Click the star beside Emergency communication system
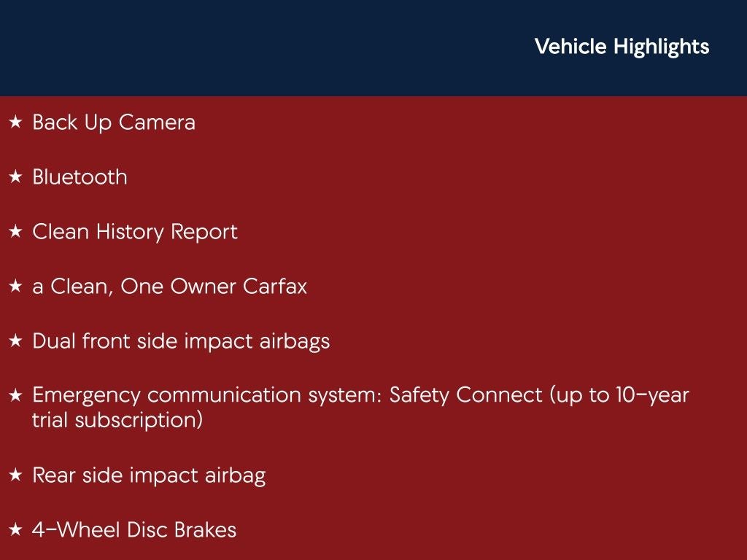 pos(15,396)
